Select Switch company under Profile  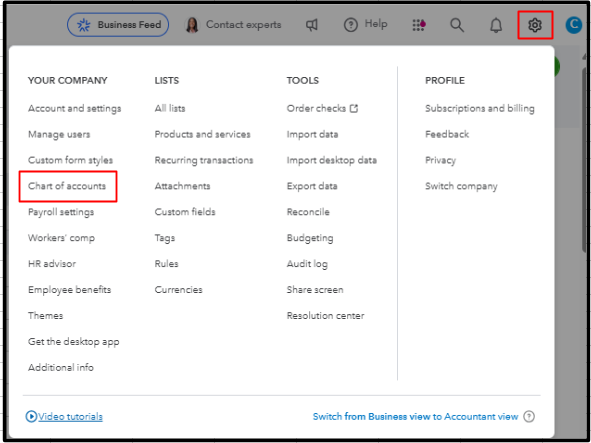tap(461, 186)
